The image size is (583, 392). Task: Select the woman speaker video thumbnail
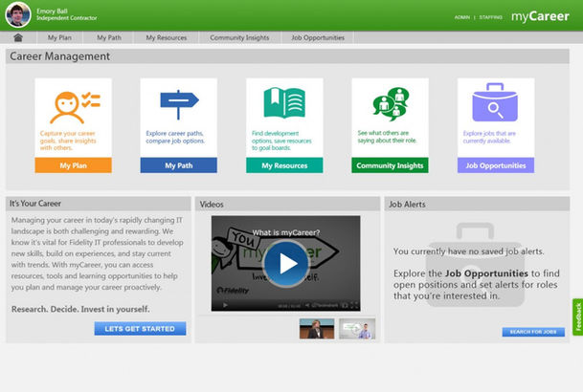pyautogui.click(x=317, y=329)
